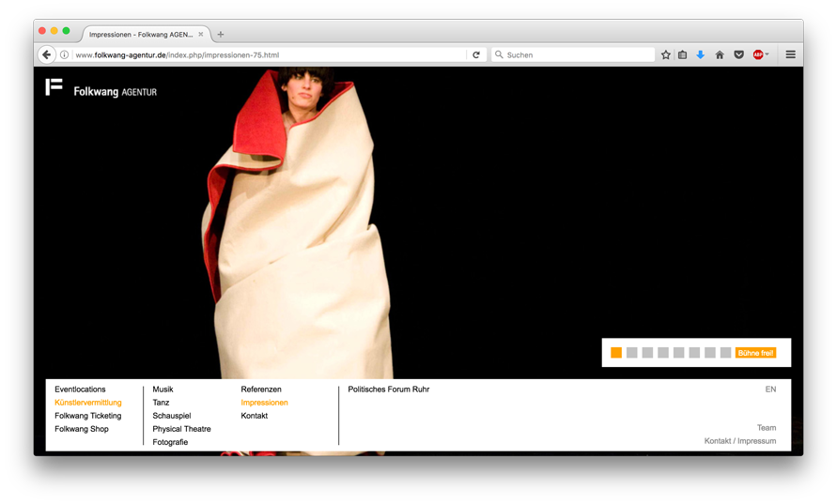
Task: Expand the Adblock Plus dropdown arrow
Action: (x=767, y=54)
